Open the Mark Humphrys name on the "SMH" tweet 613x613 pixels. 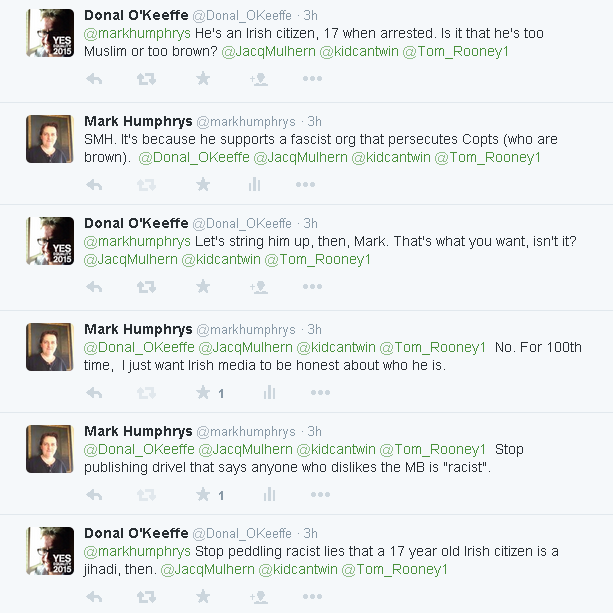138,121
